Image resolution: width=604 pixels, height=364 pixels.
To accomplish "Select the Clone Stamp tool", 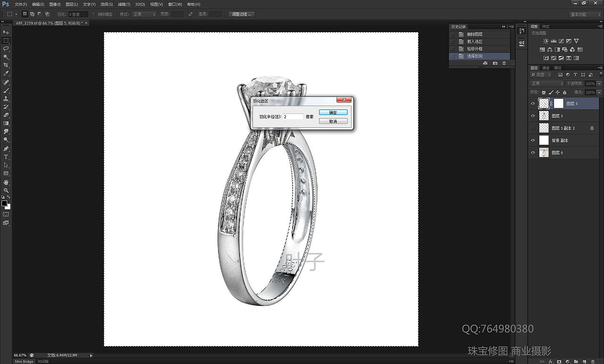I will 6,99.
